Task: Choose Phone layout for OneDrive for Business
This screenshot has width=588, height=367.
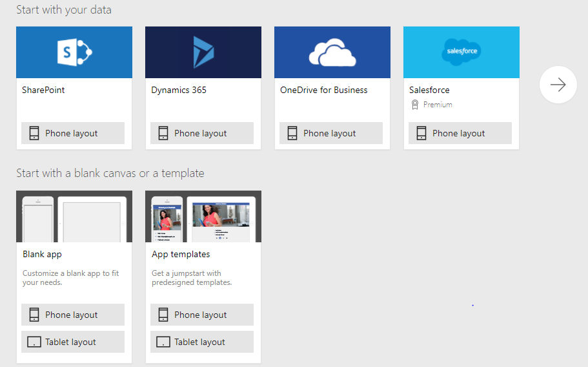Action: [x=331, y=133]
